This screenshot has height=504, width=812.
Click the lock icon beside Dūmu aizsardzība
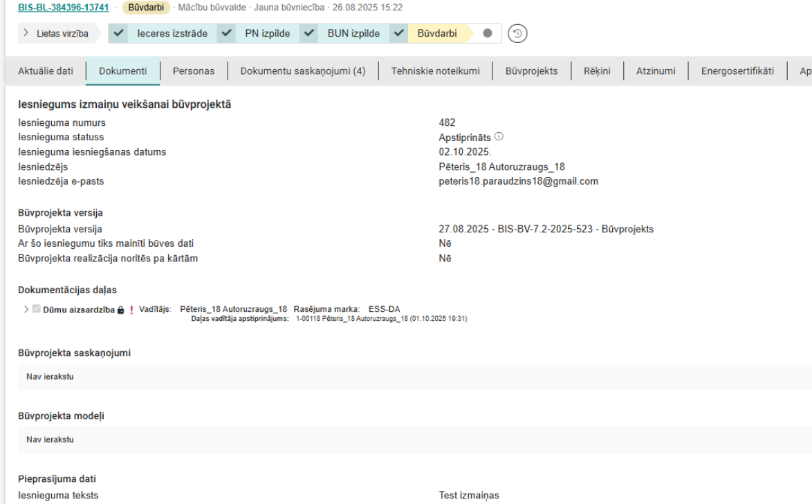(120, 310)
